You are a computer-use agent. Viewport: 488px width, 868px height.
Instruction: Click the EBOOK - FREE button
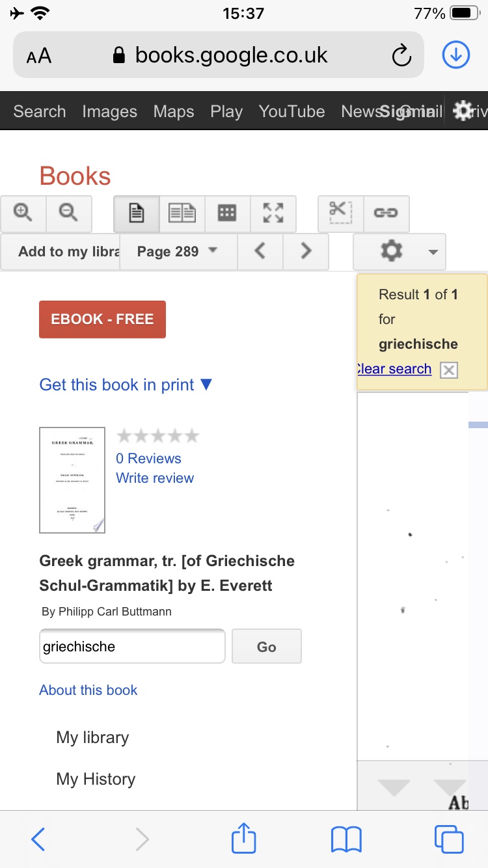coord(102,319)
